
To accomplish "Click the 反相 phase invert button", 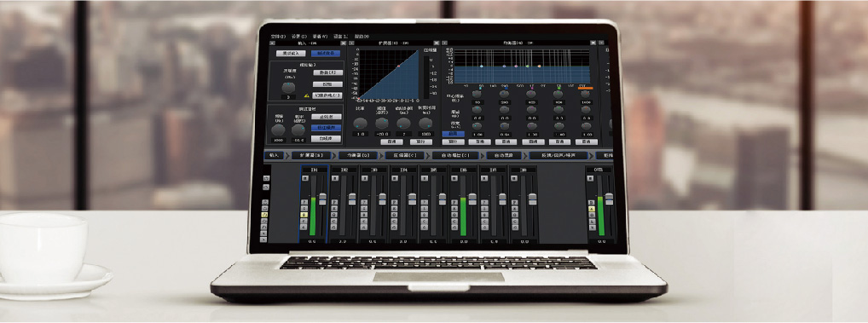I will click(327, 84).
